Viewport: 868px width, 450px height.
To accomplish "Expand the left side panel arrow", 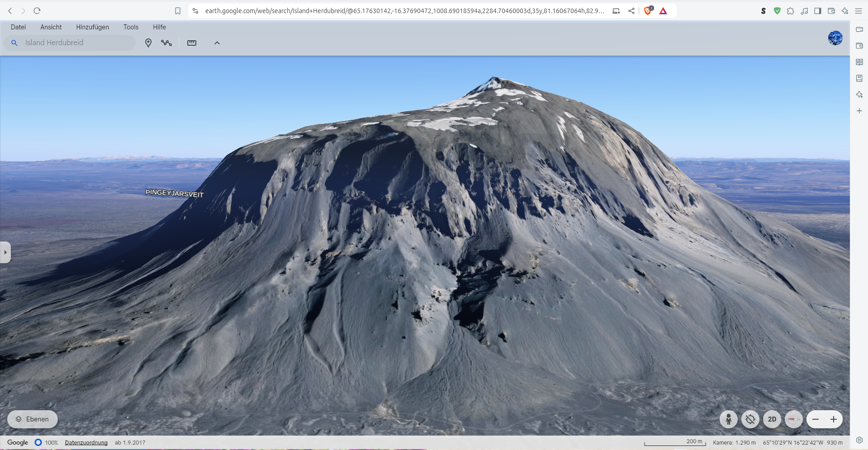I will coord(5,252).
